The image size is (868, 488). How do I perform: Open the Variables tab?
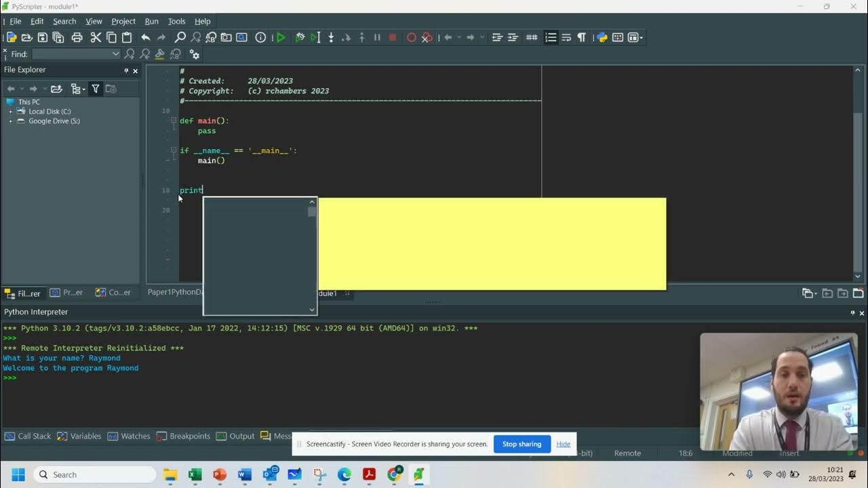[79, 436]
